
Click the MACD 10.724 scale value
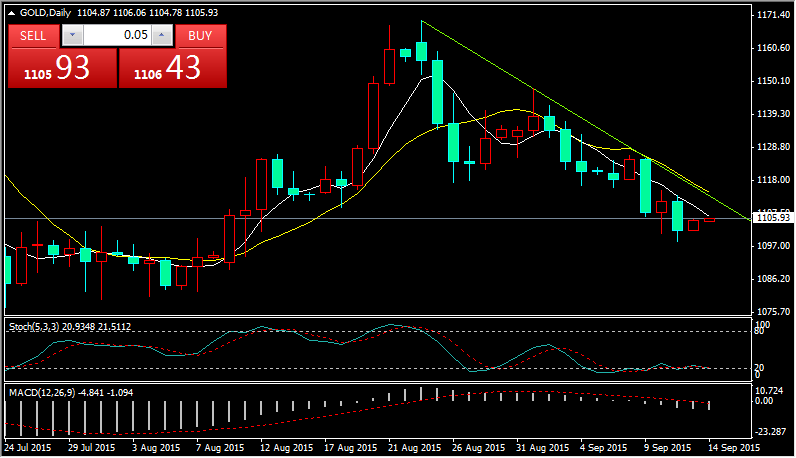click(x=770, y=390)
